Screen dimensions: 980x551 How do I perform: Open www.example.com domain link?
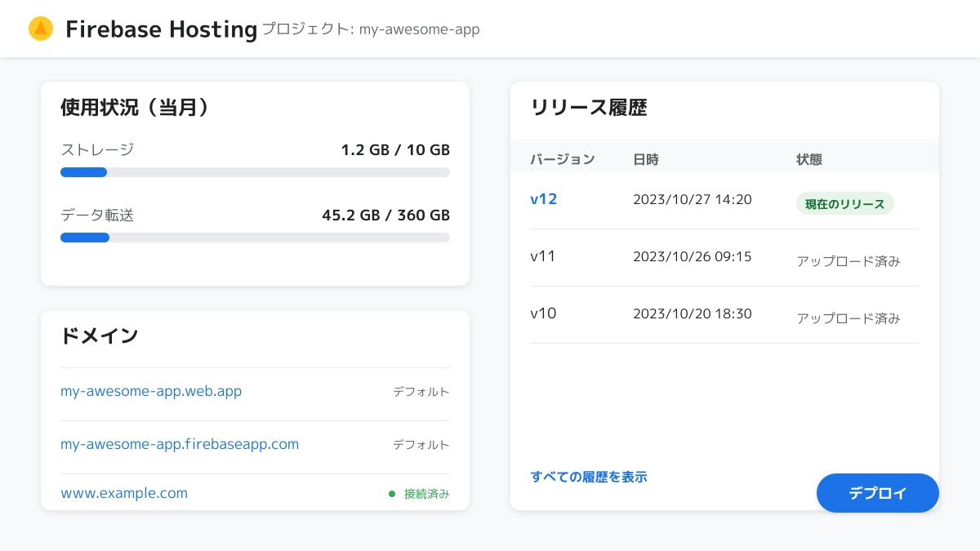point(124,493)
